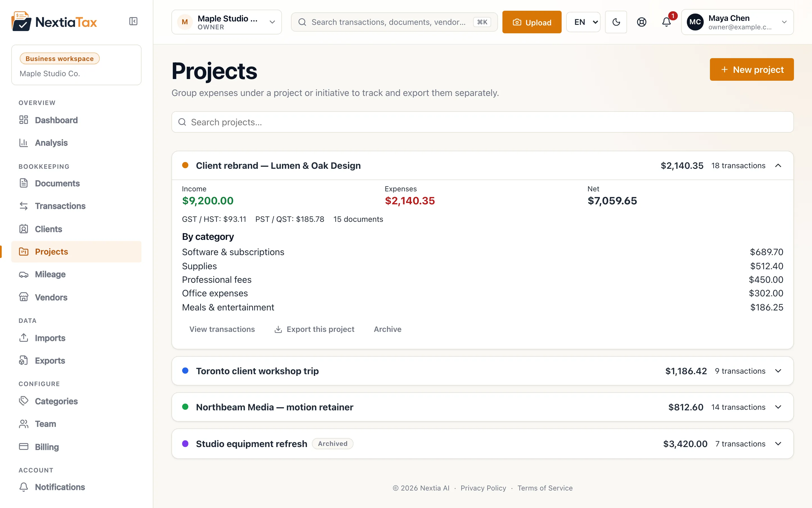The height and width of the screenshot is (508, 812).
Task: Click the Mileage car icon
Action: click(23, 275)
